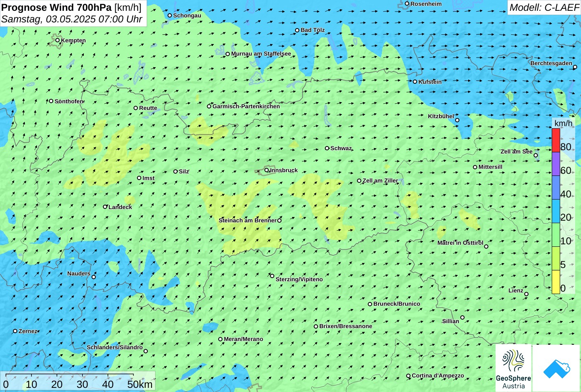Viewport: 581px width, 392px height.
Task: Click the cyan 20 km/h legend swatch
Action: pyautogui.click(x=556, y=211)
